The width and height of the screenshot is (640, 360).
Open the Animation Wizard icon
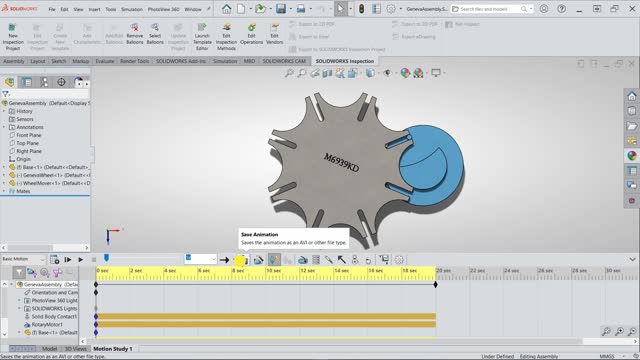258,260
